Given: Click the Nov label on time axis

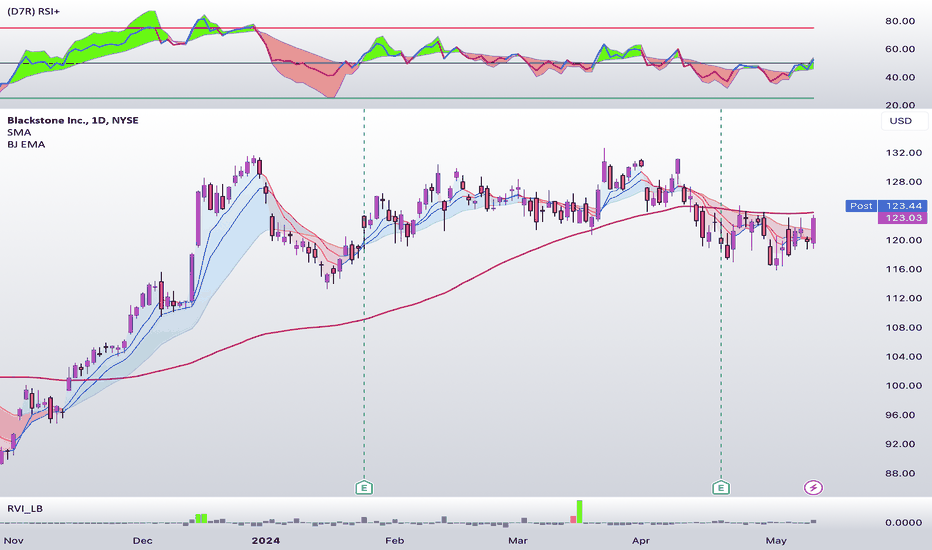Looking at the screenshot, I should tap(14, 540).
